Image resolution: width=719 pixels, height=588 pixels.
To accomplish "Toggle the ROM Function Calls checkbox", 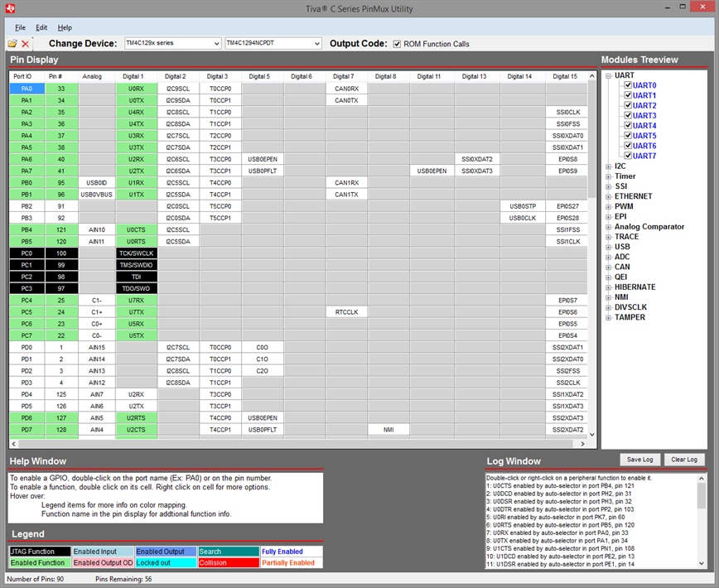I will click(x=397, y=44).
